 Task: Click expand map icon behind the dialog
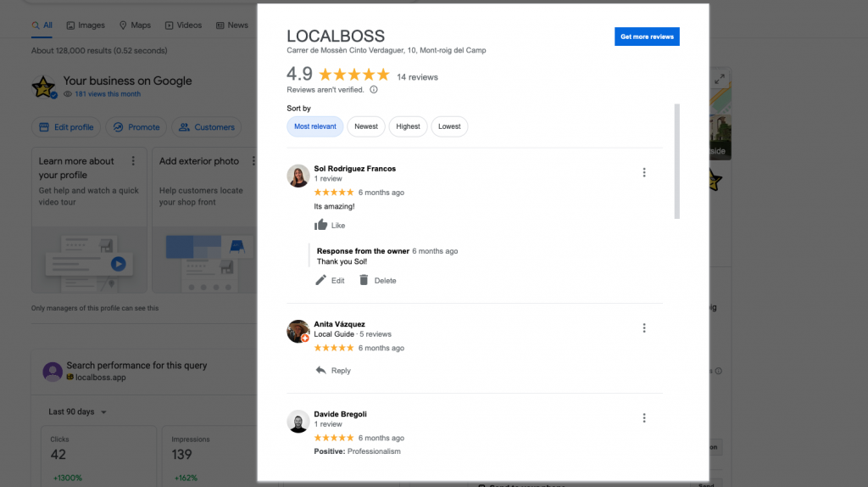(719, 79)
